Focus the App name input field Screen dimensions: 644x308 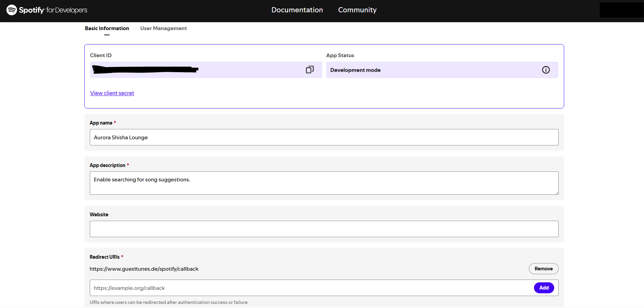[x=324, y=137]
